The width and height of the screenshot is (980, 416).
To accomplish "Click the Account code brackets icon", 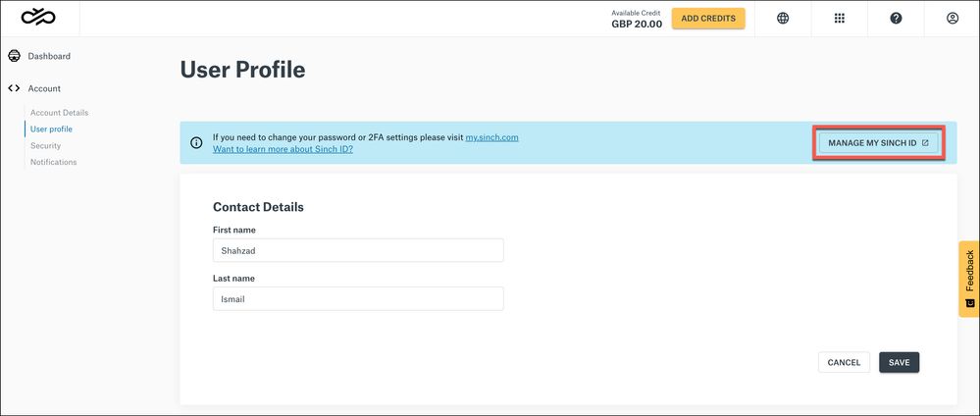I will point(14,88).
